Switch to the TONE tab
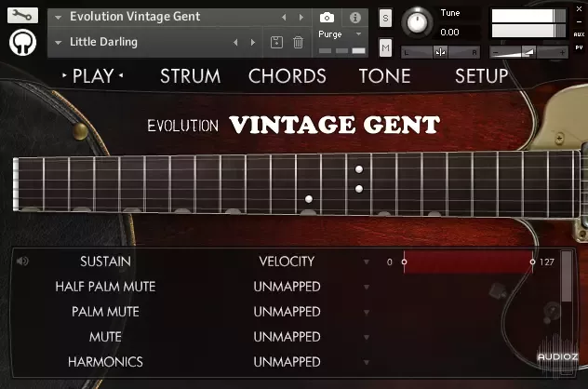 tap(384, 76)
